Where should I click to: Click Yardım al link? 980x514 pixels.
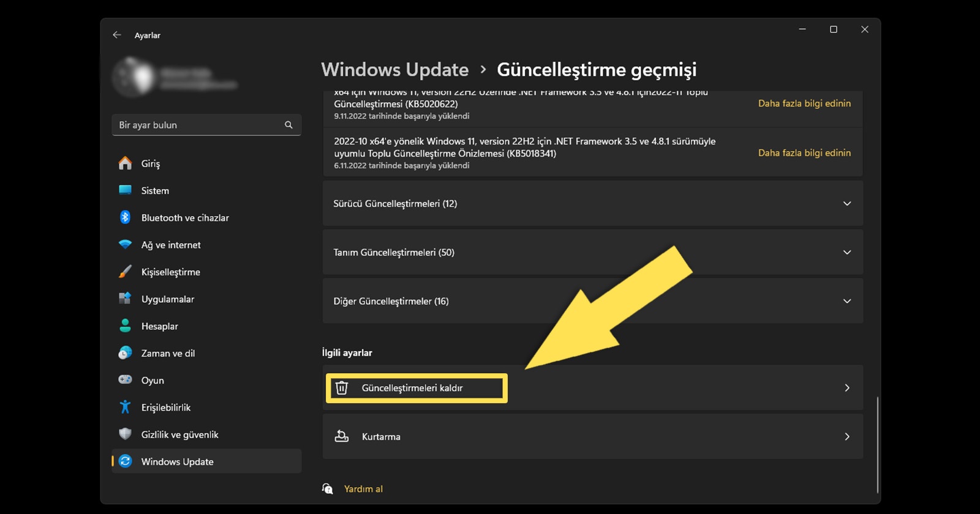(x=363, y=489)
